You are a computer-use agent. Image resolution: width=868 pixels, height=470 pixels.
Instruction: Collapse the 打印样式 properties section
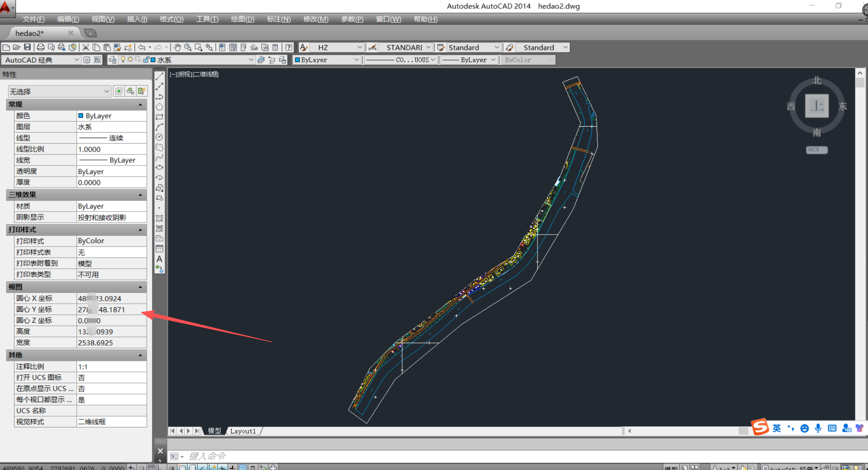(x=140, y=230)
